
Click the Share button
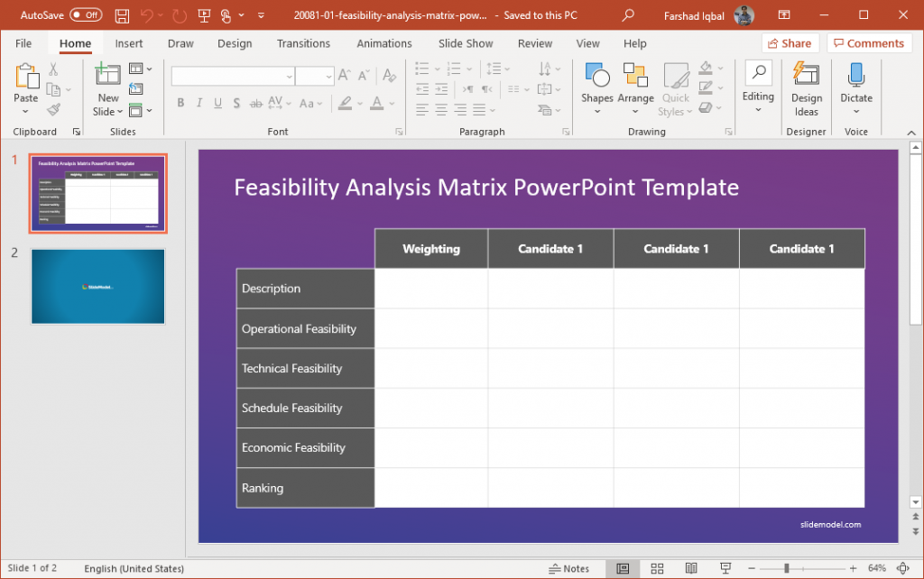coord(790,42)
